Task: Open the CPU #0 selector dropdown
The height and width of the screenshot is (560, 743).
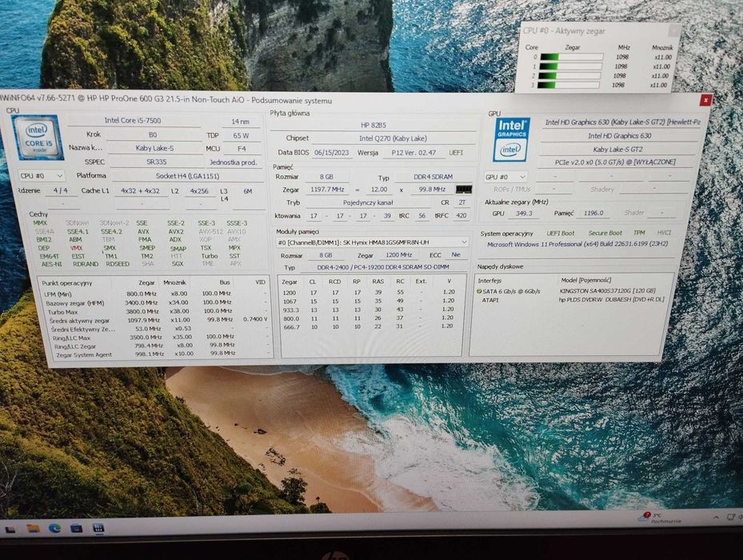Action: click(42, 176)
